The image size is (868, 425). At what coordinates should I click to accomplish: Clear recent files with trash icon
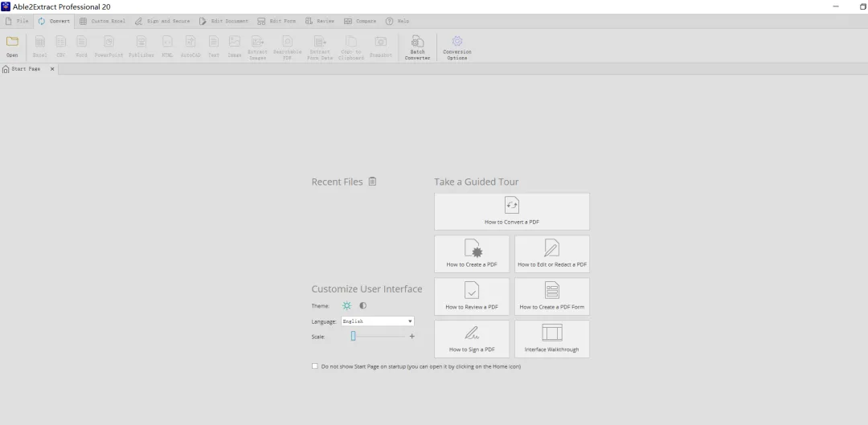coord(373,182)
